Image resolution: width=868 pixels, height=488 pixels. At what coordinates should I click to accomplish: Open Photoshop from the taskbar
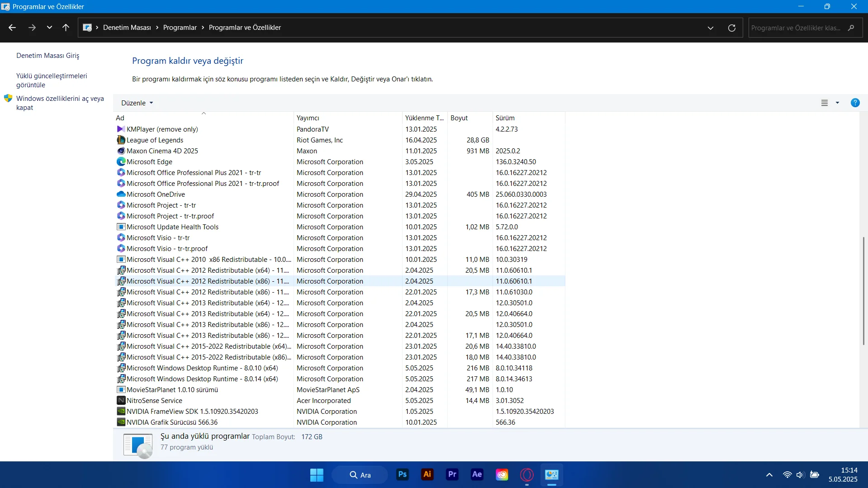[x=402, y=474]
